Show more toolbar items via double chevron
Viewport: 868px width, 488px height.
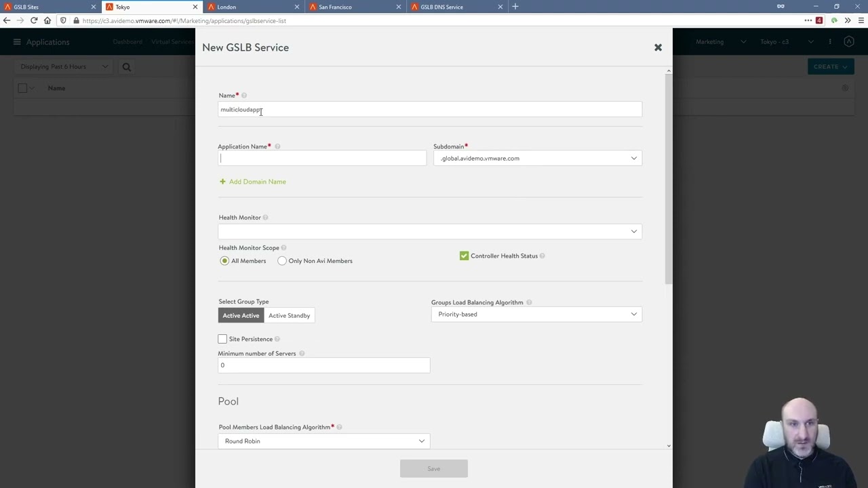coord(848,20)
